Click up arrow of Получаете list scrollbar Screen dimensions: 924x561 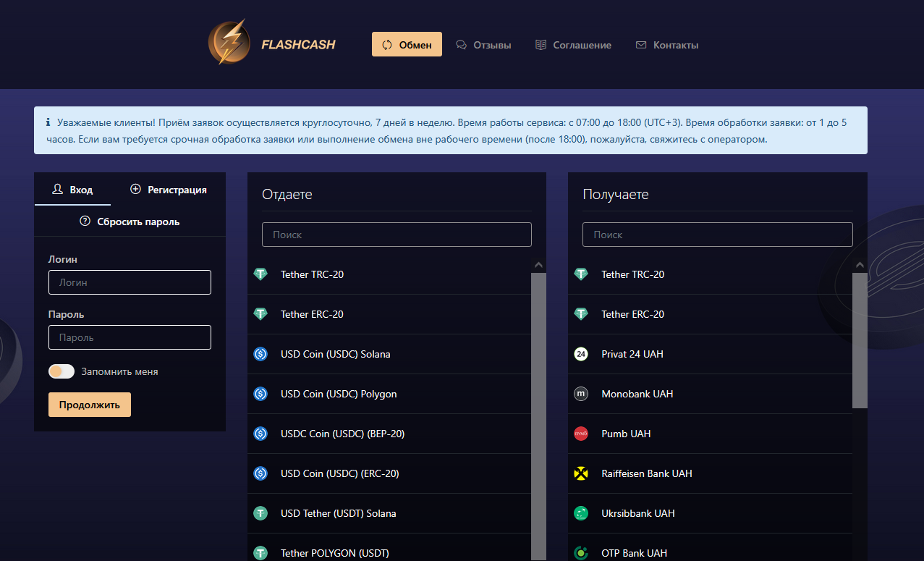pos(860,266)
